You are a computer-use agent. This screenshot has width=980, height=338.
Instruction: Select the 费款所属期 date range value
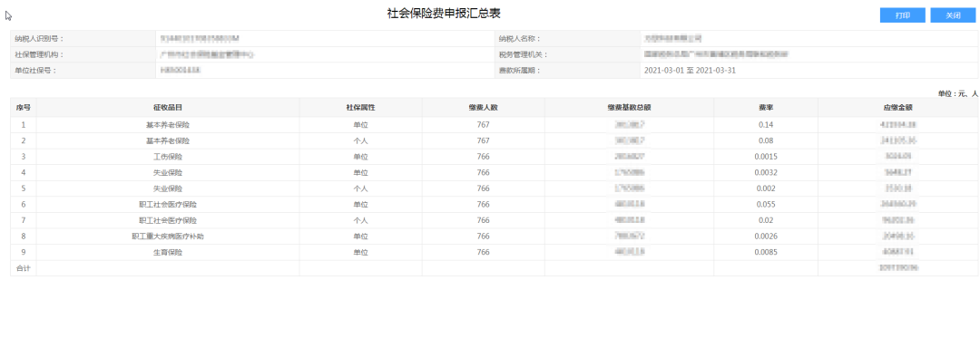[690, 71]
